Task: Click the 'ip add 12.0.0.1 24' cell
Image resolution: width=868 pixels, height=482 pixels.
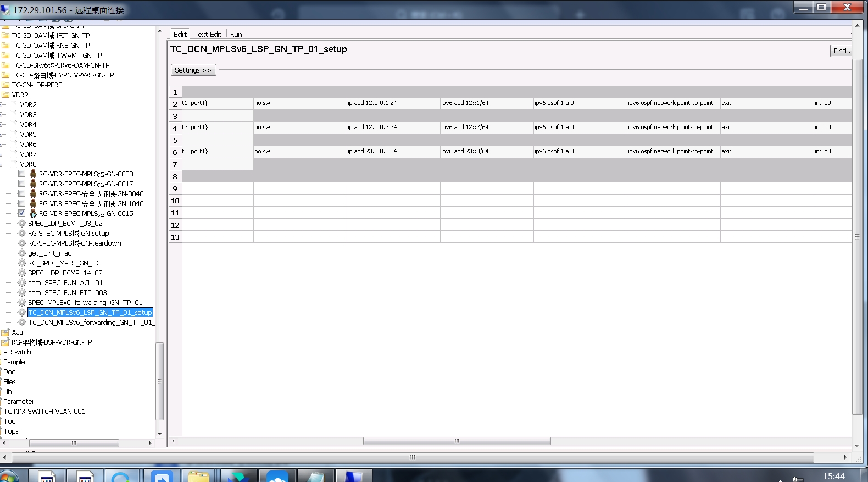Action: pos(393,103)
